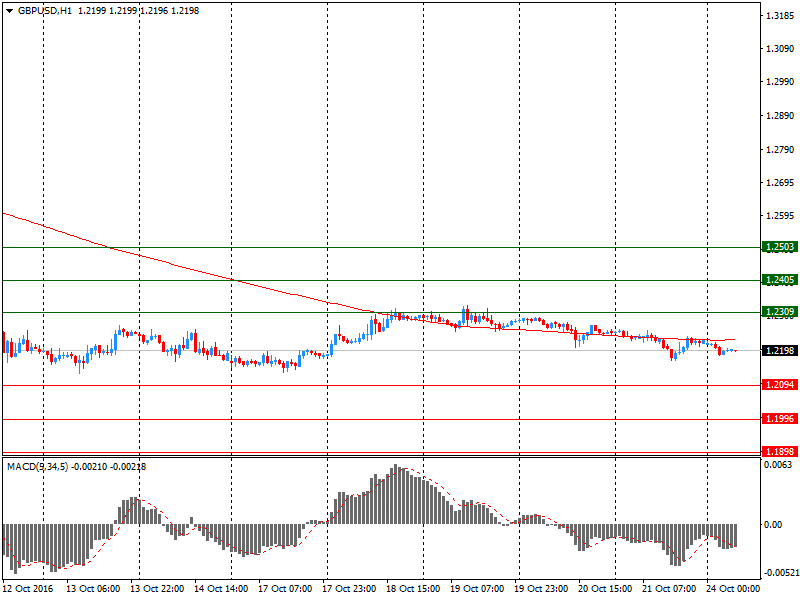Select the 1.1996 red support level label
This screenshot has height=600, width=800.
[780, 419]
